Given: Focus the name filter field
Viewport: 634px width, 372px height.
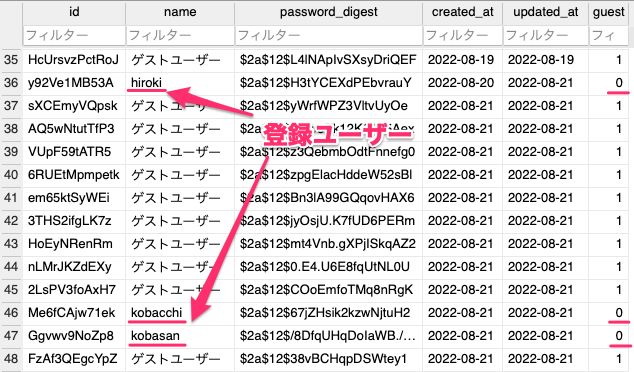Looking at the screenshot, I should coord(180,36).
